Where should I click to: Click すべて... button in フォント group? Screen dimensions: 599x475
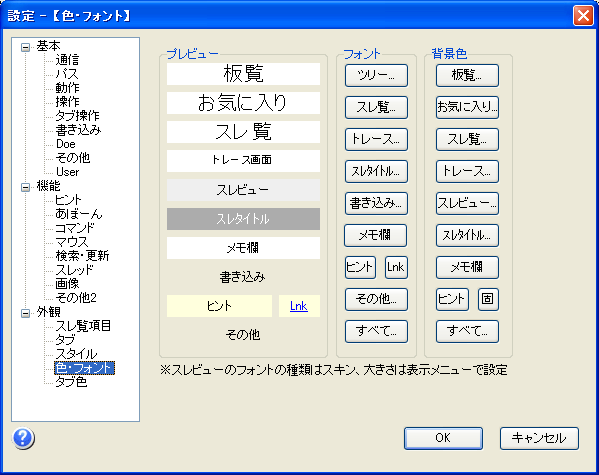coord(376,331)
